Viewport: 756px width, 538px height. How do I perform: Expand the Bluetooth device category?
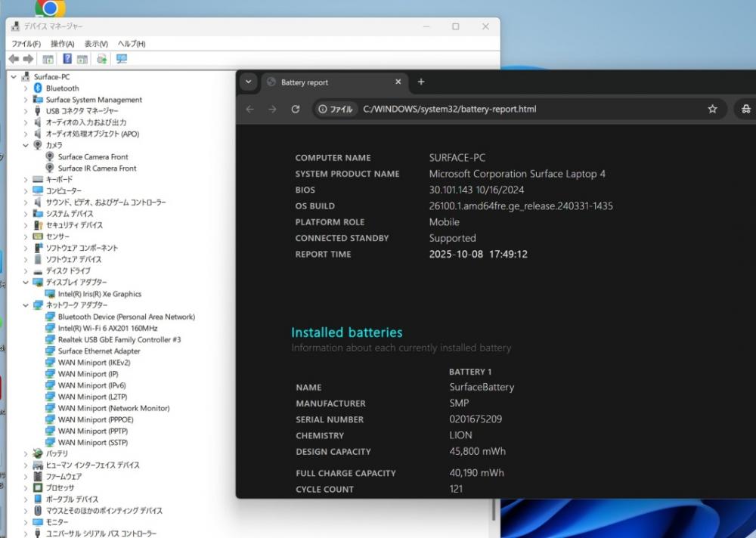pyautogui.click(x=26, y=88)
